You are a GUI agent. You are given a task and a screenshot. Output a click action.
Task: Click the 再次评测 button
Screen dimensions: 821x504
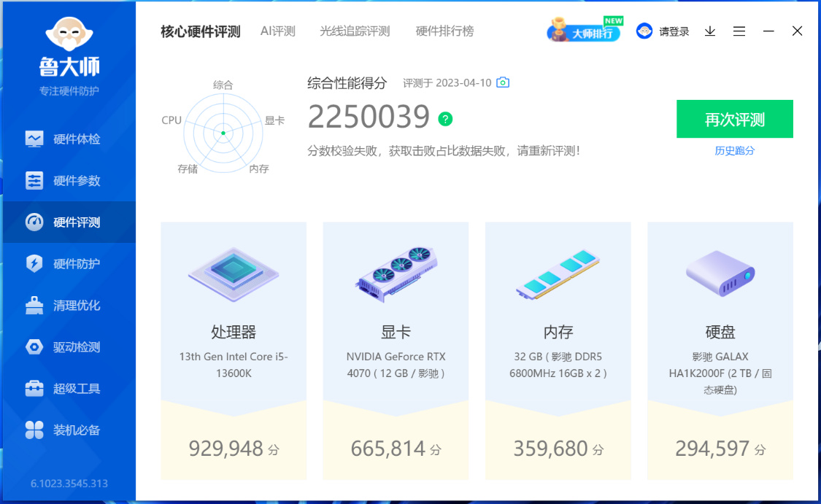[735, 120]
